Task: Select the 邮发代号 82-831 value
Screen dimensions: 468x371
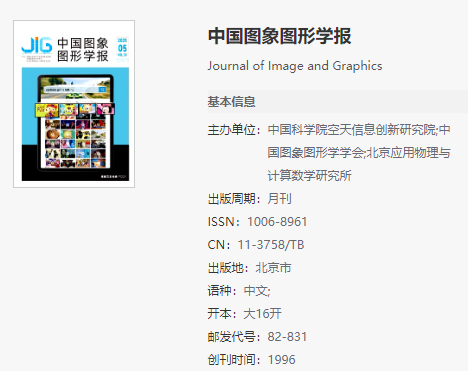Action: (287, 337)
